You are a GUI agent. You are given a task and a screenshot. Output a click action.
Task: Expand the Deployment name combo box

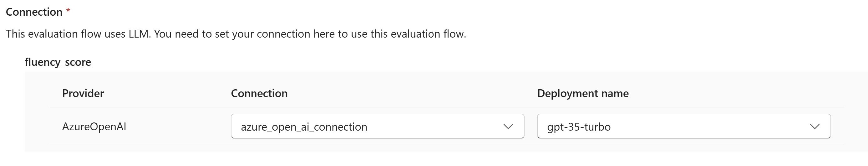(x=683, y=127)
